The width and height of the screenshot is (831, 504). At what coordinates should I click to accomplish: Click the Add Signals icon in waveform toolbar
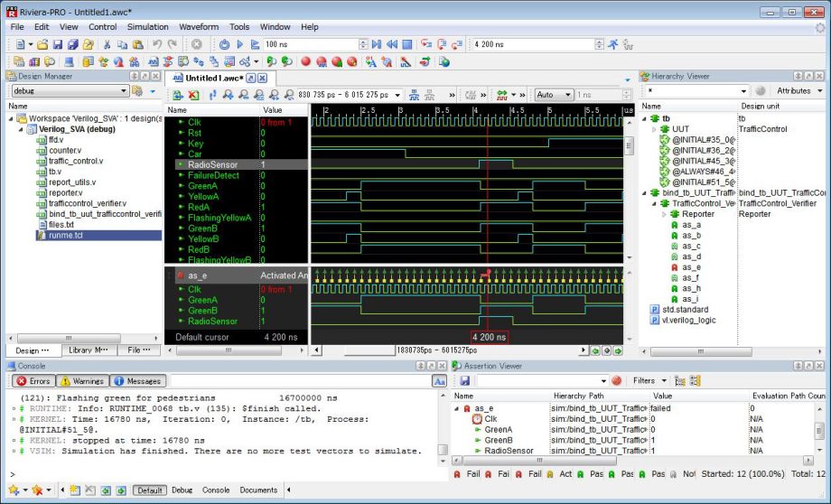(x=178, y=95)
